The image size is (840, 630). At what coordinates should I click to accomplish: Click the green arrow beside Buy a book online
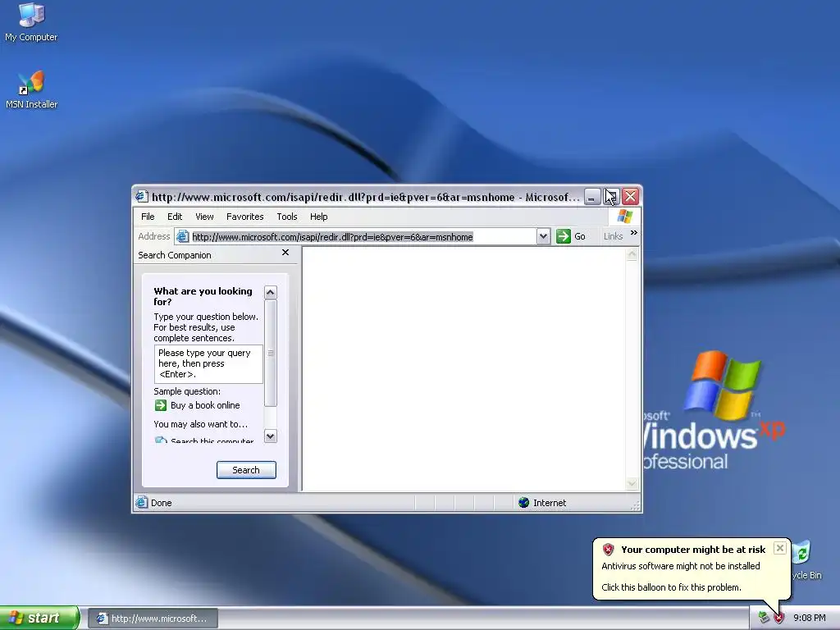(x=160, y=405)
